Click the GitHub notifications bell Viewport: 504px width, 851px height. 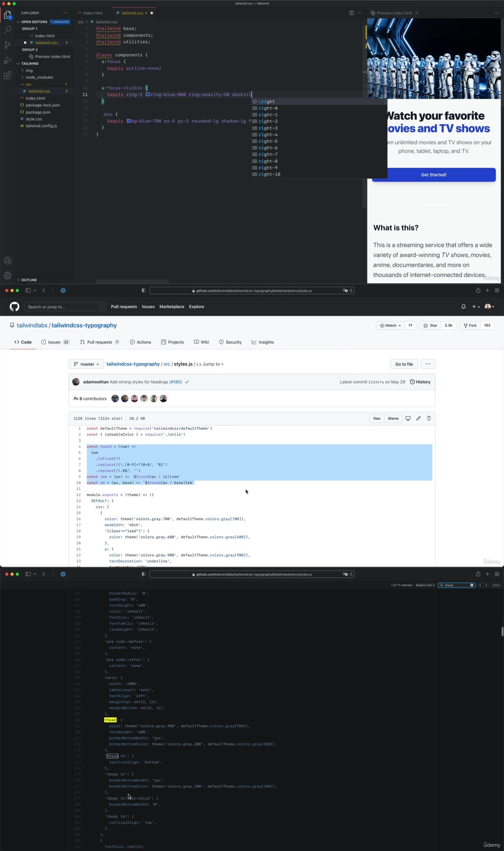tap(463, 307)
